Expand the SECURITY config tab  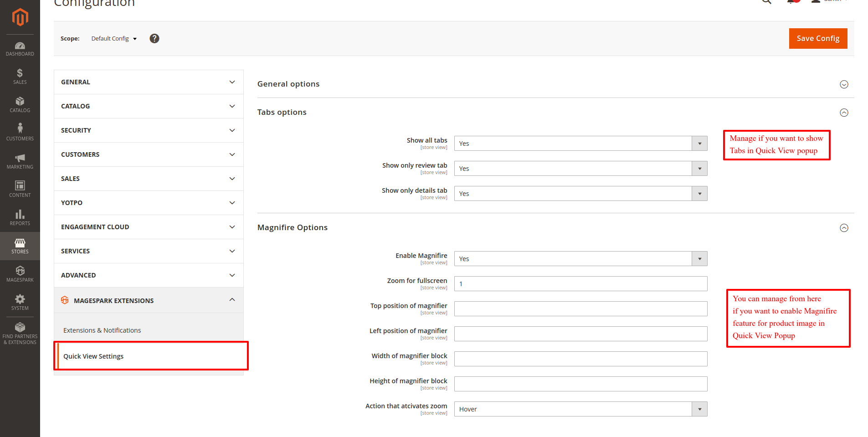pos(149,130)
